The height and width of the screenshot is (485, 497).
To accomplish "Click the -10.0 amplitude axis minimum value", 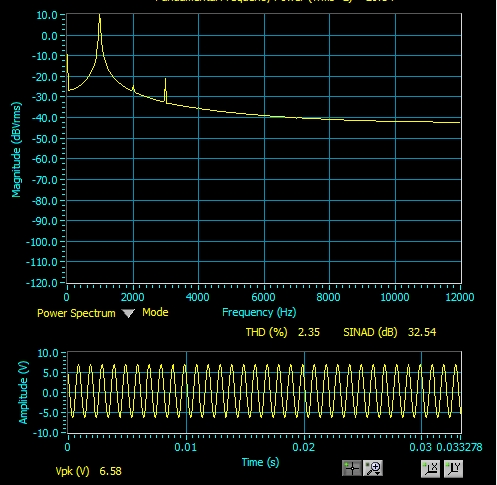I will [46, 433].
